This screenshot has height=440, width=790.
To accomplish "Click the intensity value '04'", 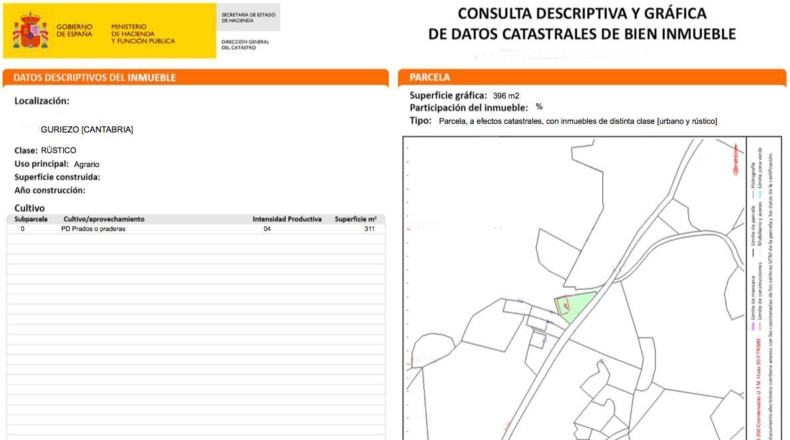I will pyautogui.click(x=267, y=229).
